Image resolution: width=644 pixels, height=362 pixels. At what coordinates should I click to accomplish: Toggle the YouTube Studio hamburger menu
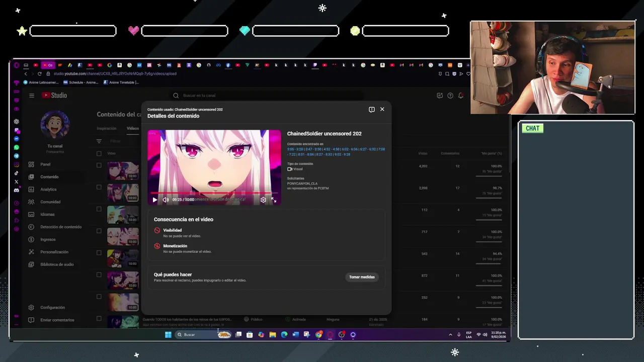[32, 96]
